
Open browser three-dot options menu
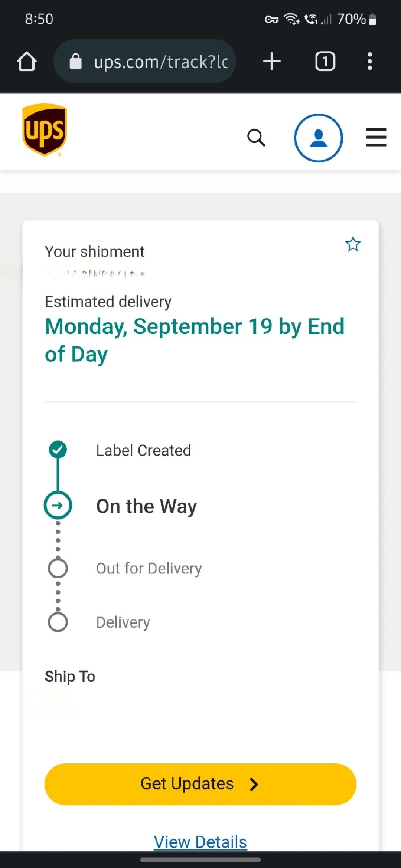pyautogui.click(x=369, y=61)
